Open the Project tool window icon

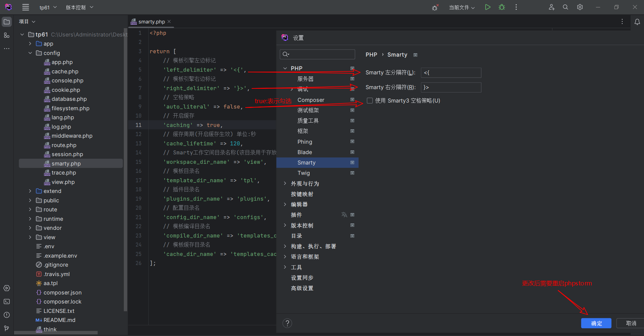7,22
